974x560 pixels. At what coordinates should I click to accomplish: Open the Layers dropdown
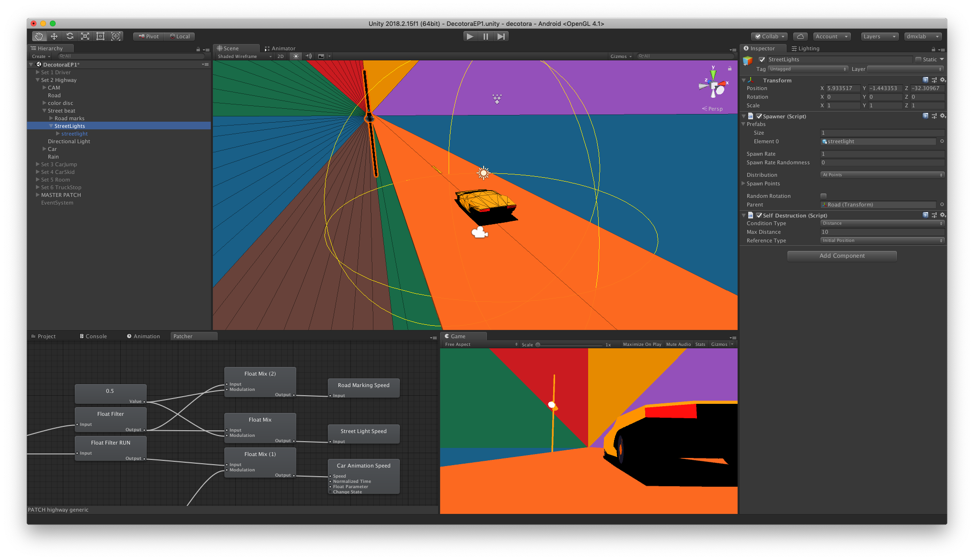click(879, 36)
